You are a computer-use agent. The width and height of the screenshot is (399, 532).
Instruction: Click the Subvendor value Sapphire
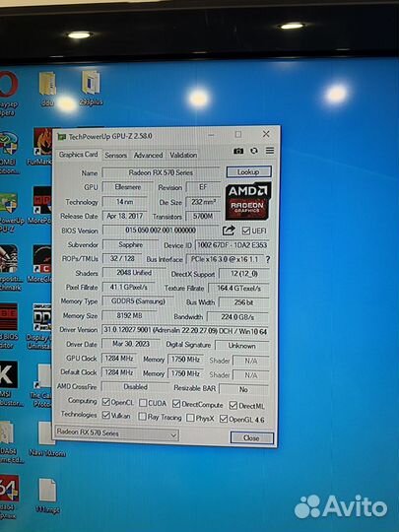131,244
